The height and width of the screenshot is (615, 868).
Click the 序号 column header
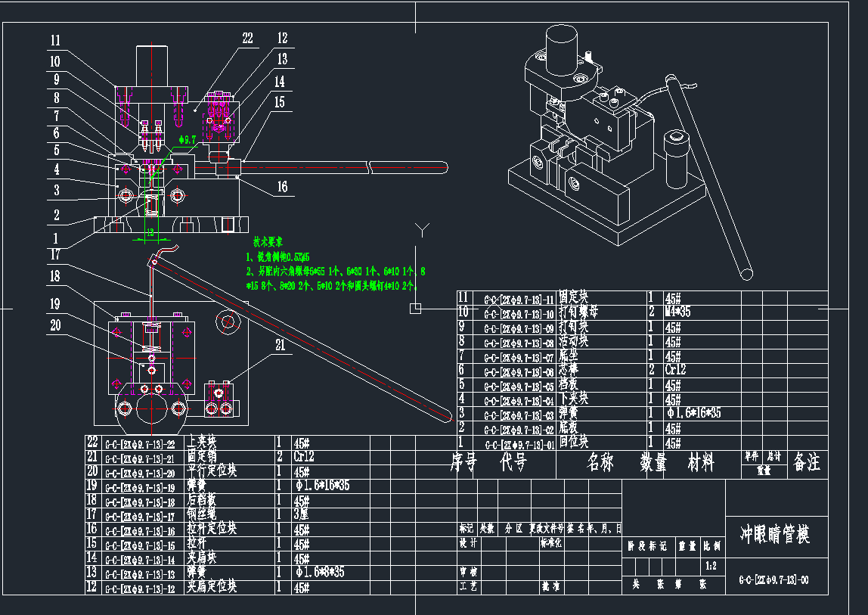click(467, 463)
